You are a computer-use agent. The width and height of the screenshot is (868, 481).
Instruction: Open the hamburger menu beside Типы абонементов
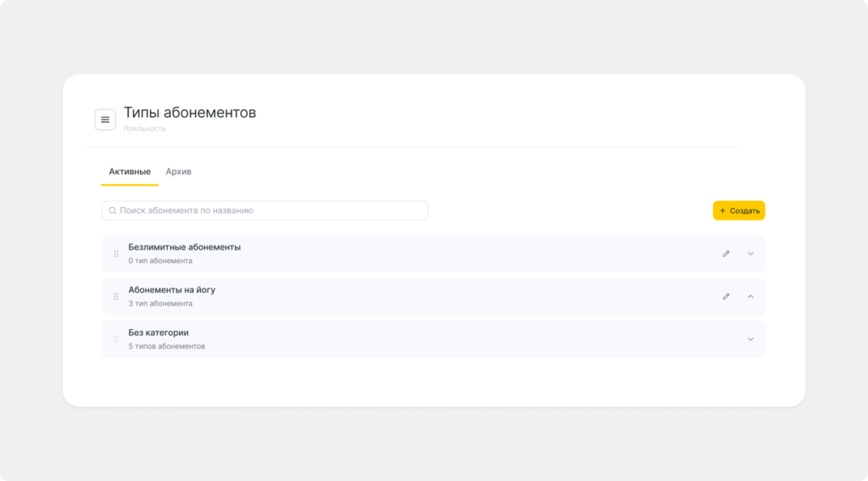coord(104,120)
